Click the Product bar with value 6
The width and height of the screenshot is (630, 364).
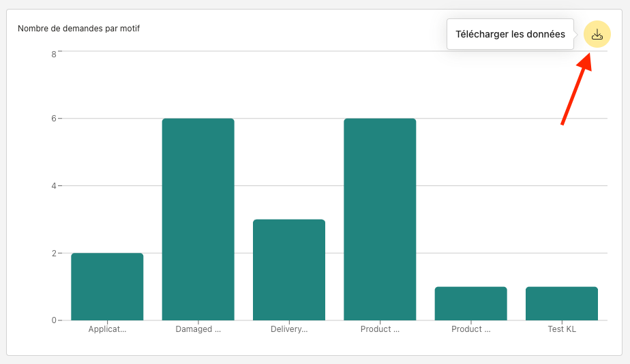coord(380,219)
